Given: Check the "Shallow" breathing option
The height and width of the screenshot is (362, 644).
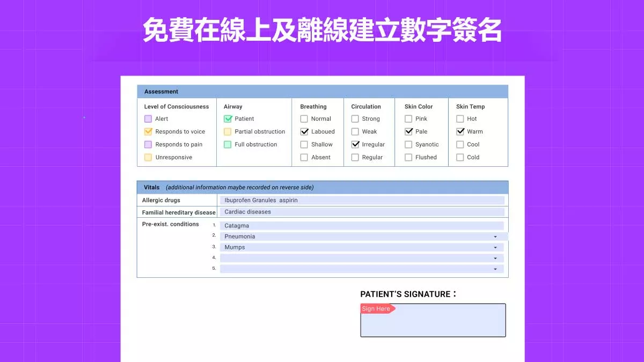Looking at the screenshot, I should (303, 144).
